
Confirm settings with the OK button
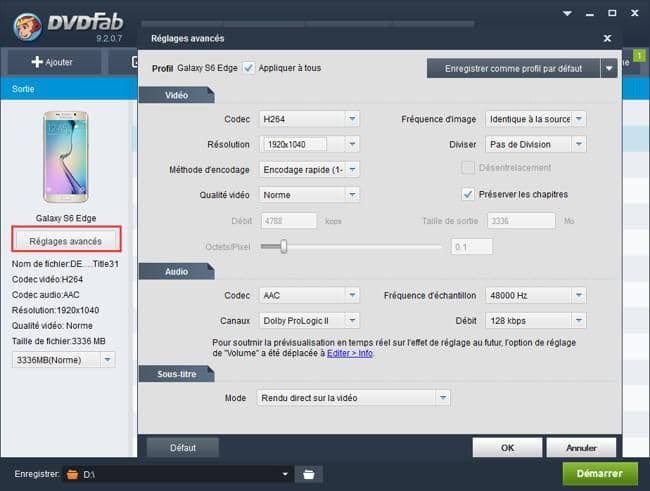(x=507, y=448)
